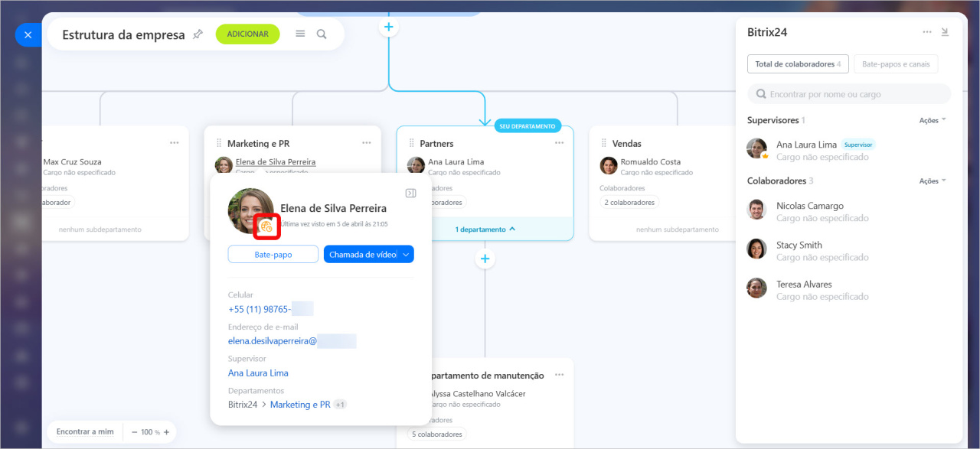The height and width of the screenshot is (449, 980).
Task: Collapse the 1 departamento expander
Action: point(485,229)
